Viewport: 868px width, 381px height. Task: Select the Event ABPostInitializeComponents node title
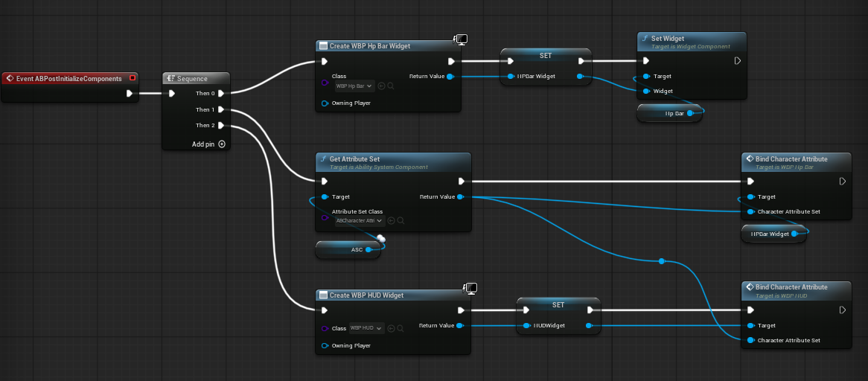point(68,79)
